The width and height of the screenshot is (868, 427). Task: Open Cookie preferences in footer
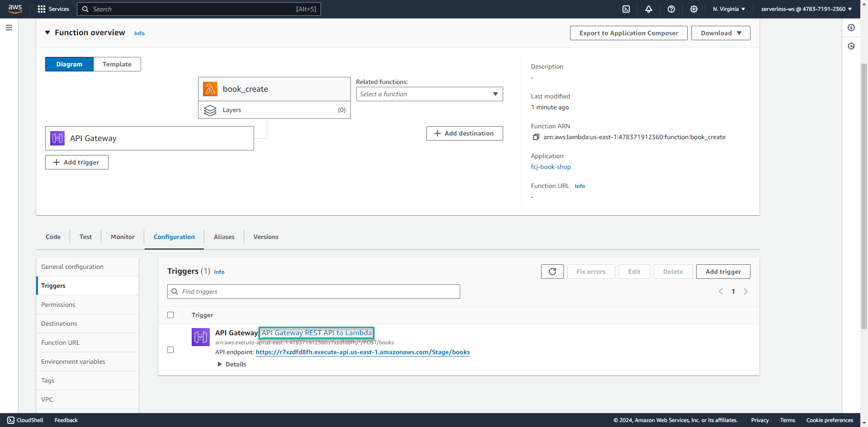point(830,420)
